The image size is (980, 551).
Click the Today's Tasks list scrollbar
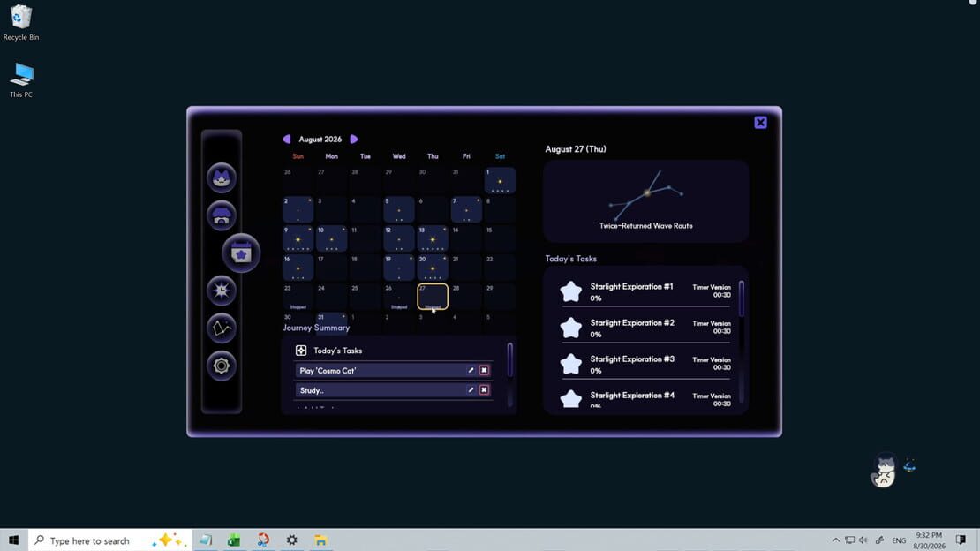click(x=742, y=298)
